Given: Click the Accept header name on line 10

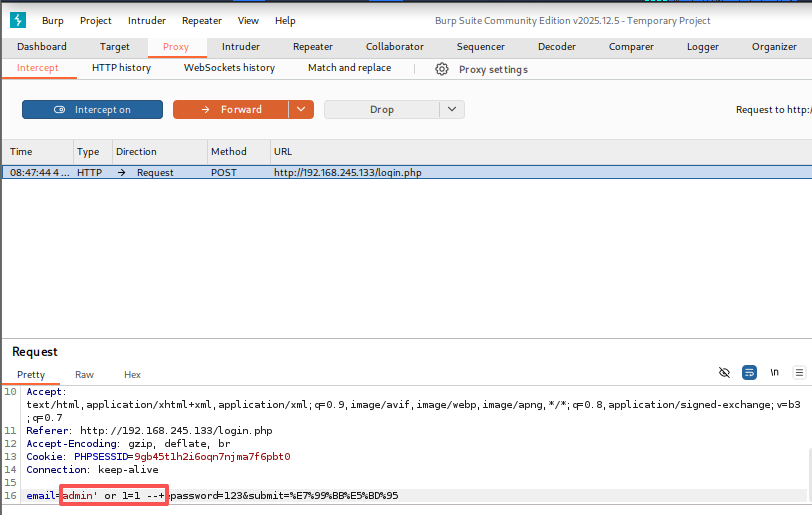Looking at the screenshot, I should pyautogui.click(x=45, y=392).
